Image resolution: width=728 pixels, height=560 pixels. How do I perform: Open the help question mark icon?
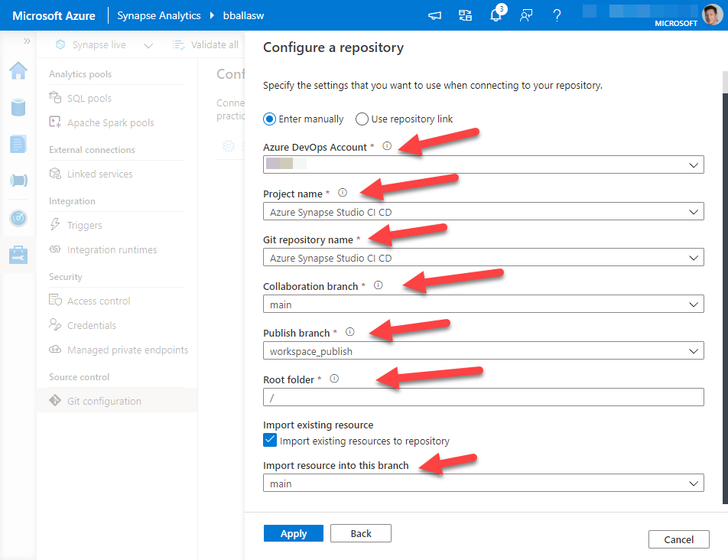pyautogui.click(x=557, y=15)
